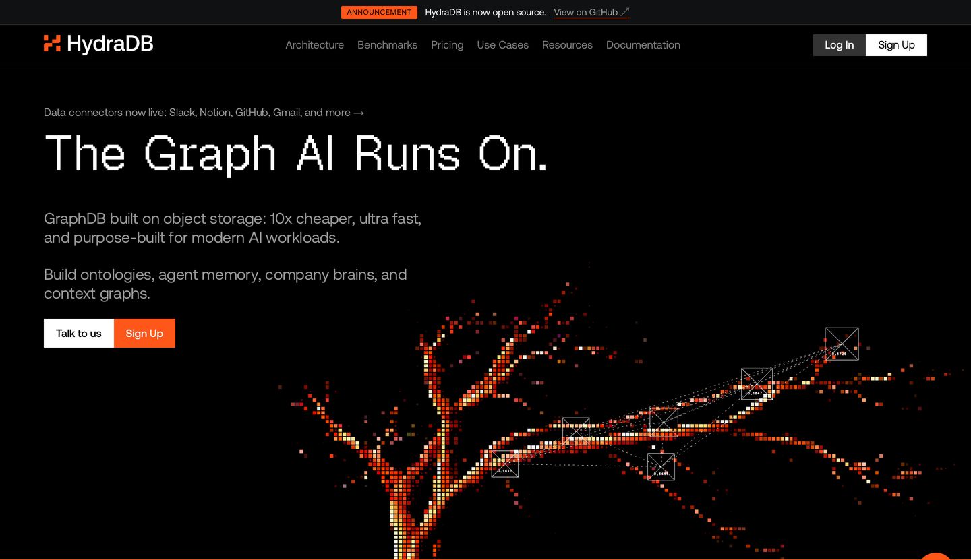
Task: Select the 'HydraDB is now open source.' text
Action: tap(486, 12)
